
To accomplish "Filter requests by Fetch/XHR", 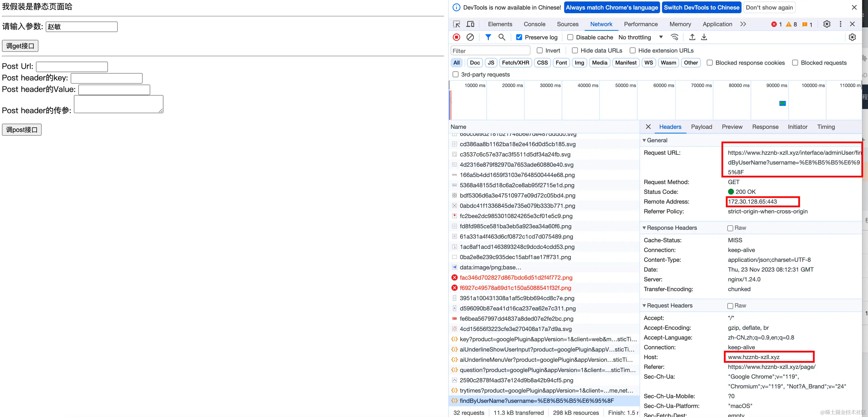I will pos(515,63).
